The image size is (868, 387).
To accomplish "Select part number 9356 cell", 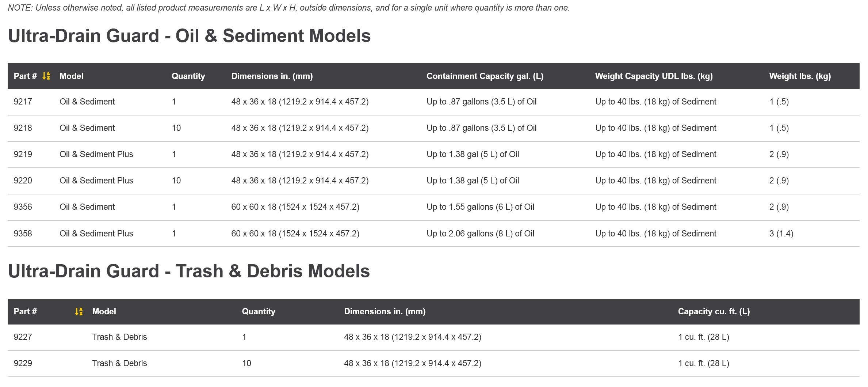I will [x=23, y=207].
